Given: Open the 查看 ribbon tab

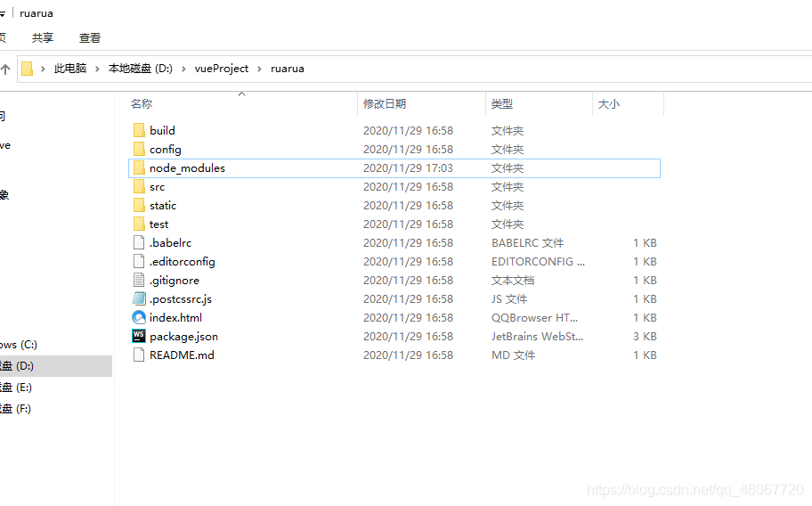Looking at the screenshot, I should pyautogui.click(x=90, y=37).
